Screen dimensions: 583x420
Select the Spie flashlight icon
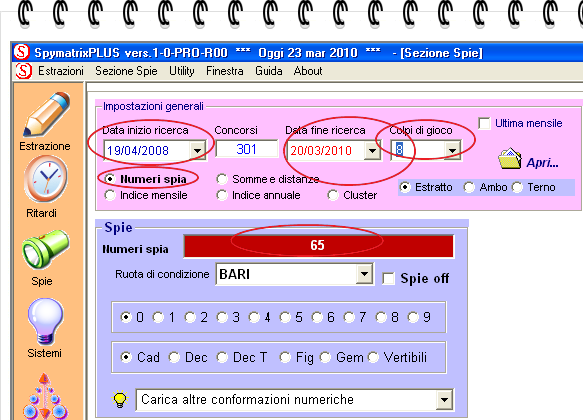(45, 249)
